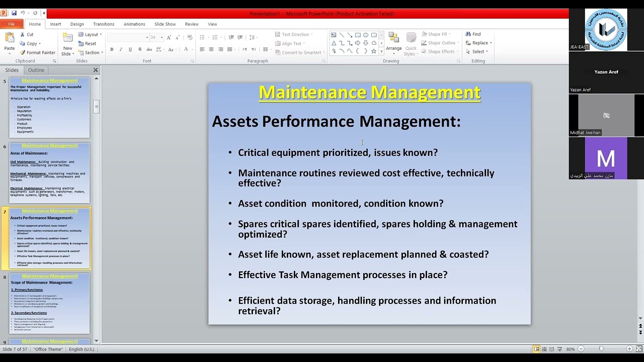The image size is (644, 362).
Task: Click the Format Painter brush icon
Action: pyautogui.click(x=23, y=52)
